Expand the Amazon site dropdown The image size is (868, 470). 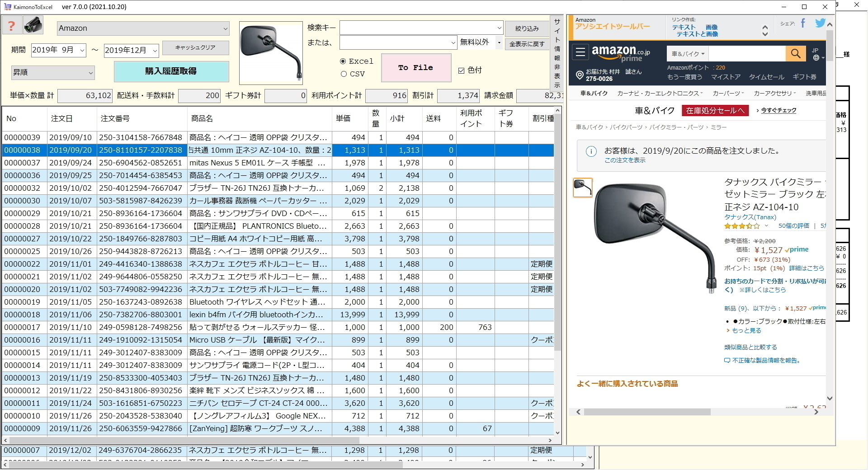(225, 28)
